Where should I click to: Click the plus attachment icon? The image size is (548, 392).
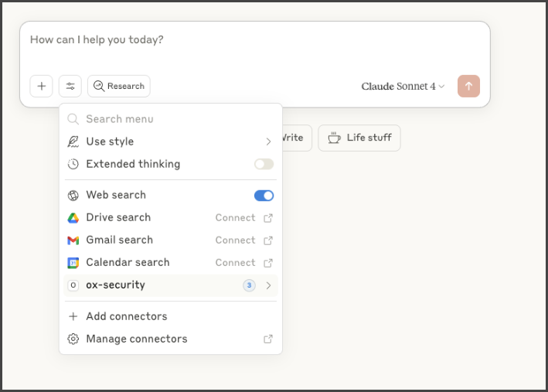(42, 86)
